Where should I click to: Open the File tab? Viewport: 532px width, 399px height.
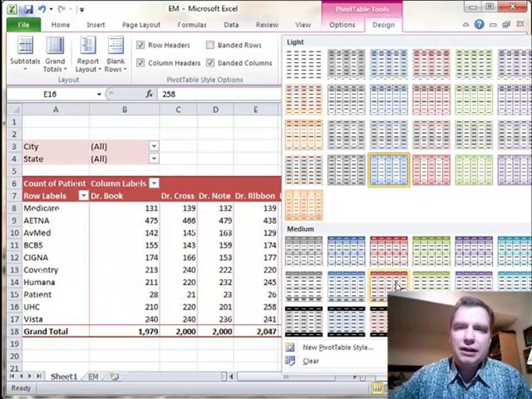tap(23, 25)
